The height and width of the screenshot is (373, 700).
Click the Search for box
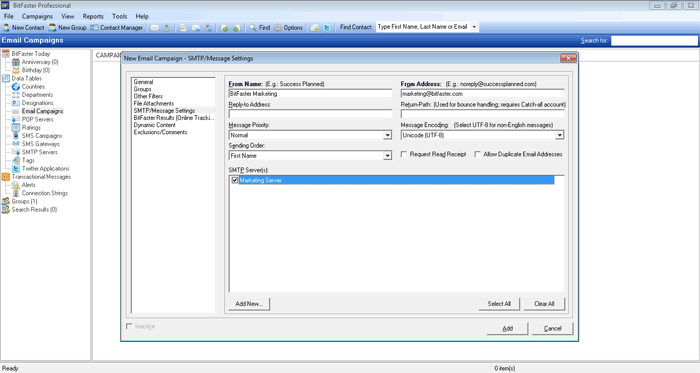pos(654,41)
